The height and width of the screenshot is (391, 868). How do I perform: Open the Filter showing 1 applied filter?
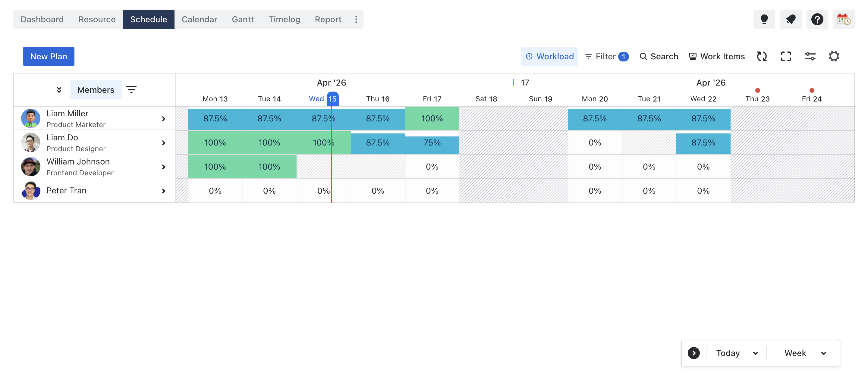click(x=606, y=56)
